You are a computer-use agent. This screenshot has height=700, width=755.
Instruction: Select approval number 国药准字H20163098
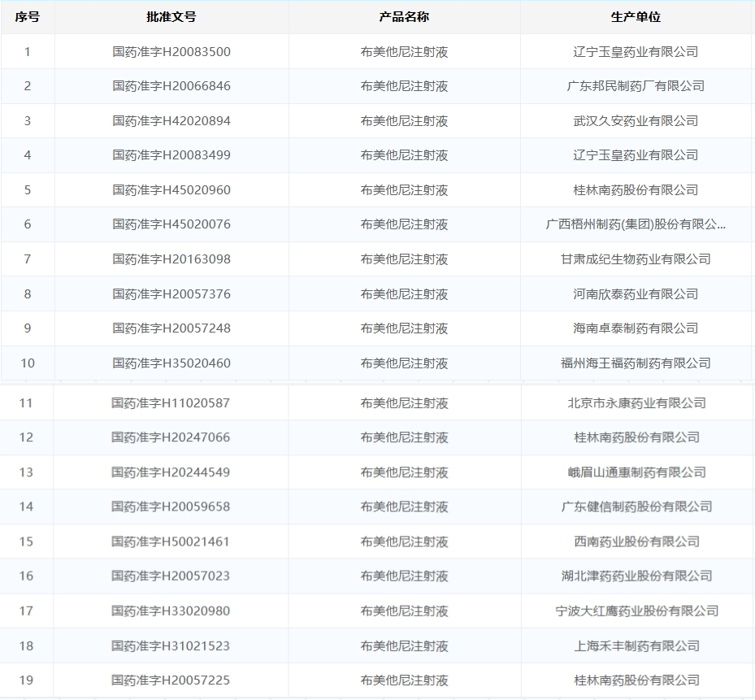[171, 259]
